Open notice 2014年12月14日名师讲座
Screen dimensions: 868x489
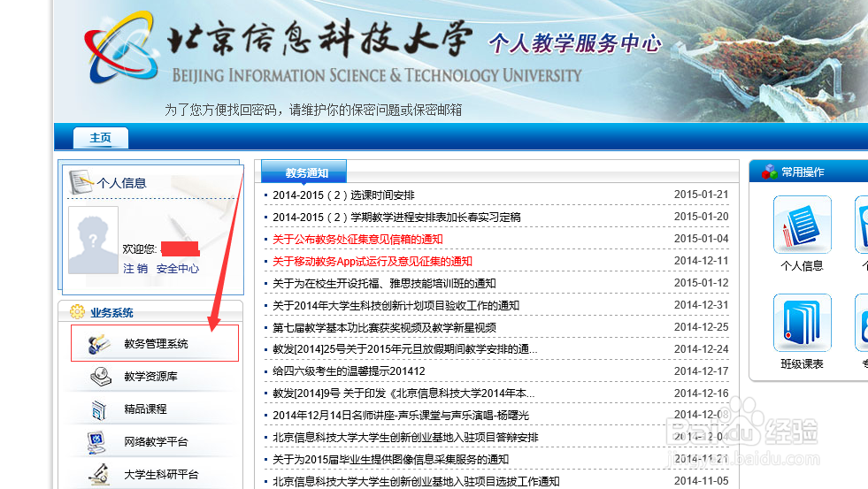(x=401, y=416)
